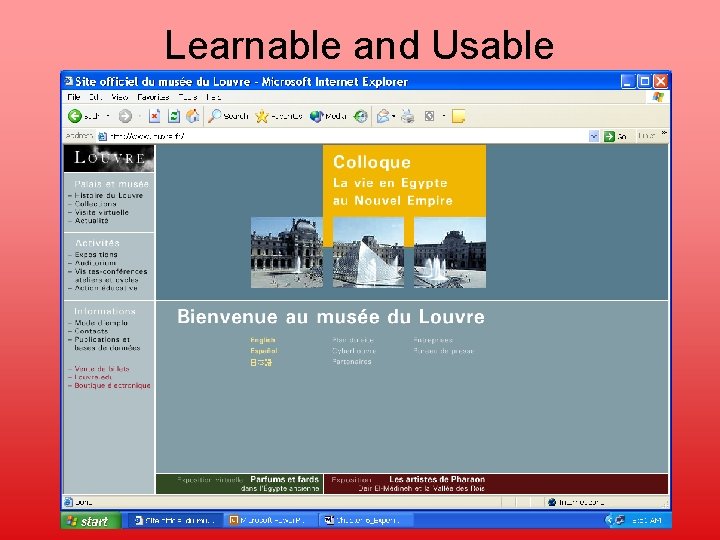Click the taskbar clock

coord(646,521)
